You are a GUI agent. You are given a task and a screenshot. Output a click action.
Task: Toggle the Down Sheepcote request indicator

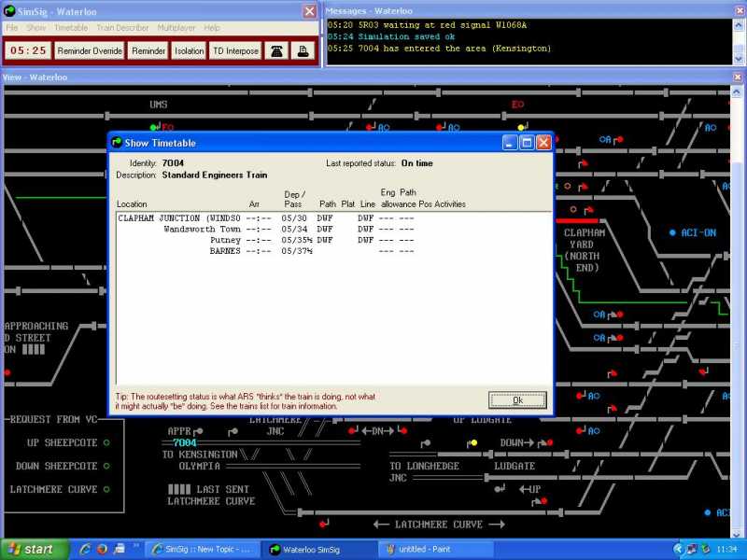106,466
